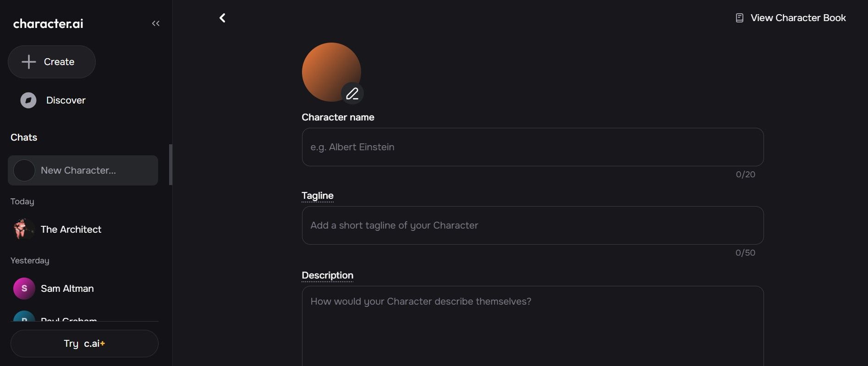Click the Create plus icon
868x366 pixels.
pyautogui.click(x=28, y=61)
